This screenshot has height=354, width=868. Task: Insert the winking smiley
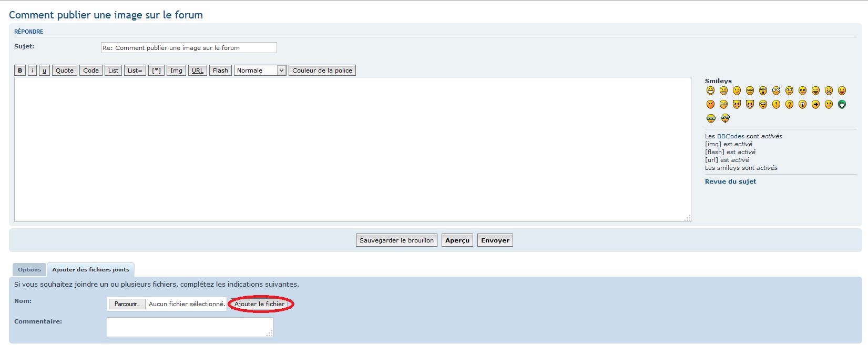(737, 91)
